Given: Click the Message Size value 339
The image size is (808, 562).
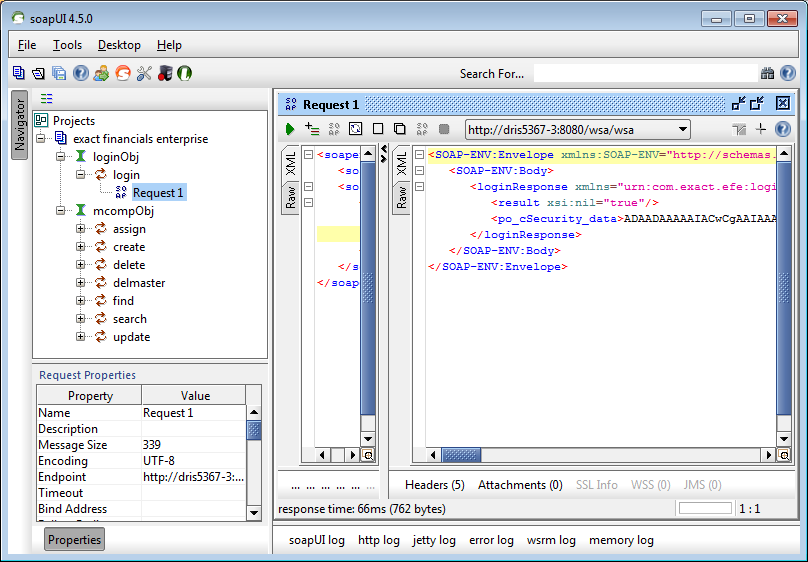Looking at the screenshot, I should click(193, 445).
